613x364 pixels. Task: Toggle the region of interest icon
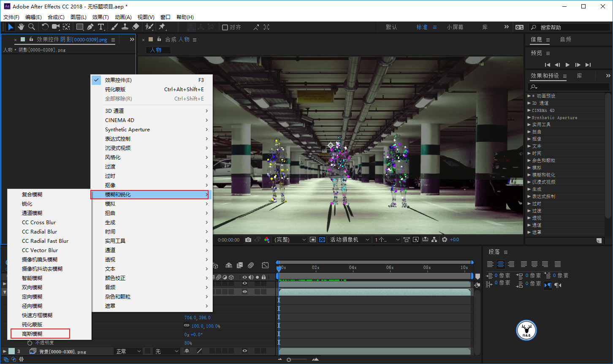click(x=313, y=239)
